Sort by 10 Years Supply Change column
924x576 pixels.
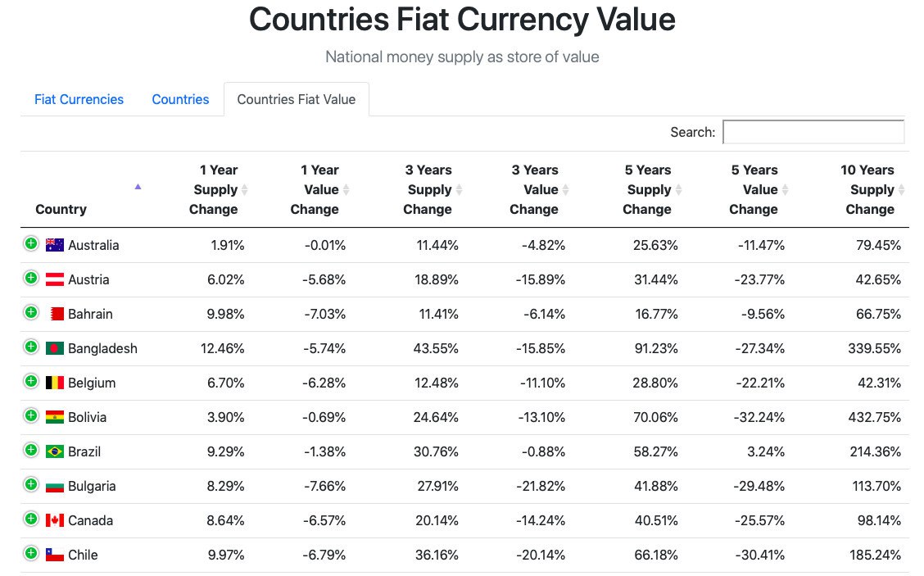tap(868, 189)
